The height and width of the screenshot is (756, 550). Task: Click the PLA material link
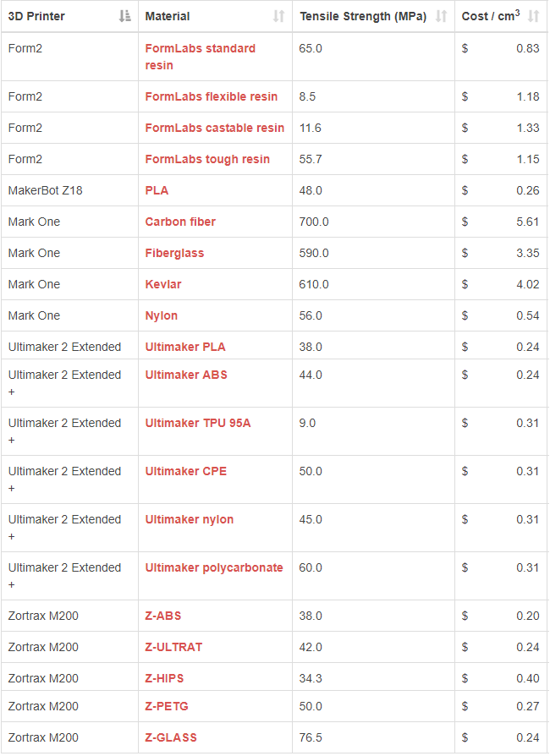pyautogui.click(x=157, y=190)
